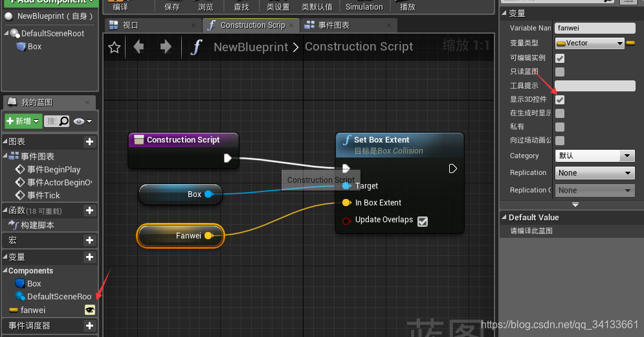This screenshot has height=337, width=644.
Task: Toggle 显示3D控件 checkbox
Action: [559, 100]
